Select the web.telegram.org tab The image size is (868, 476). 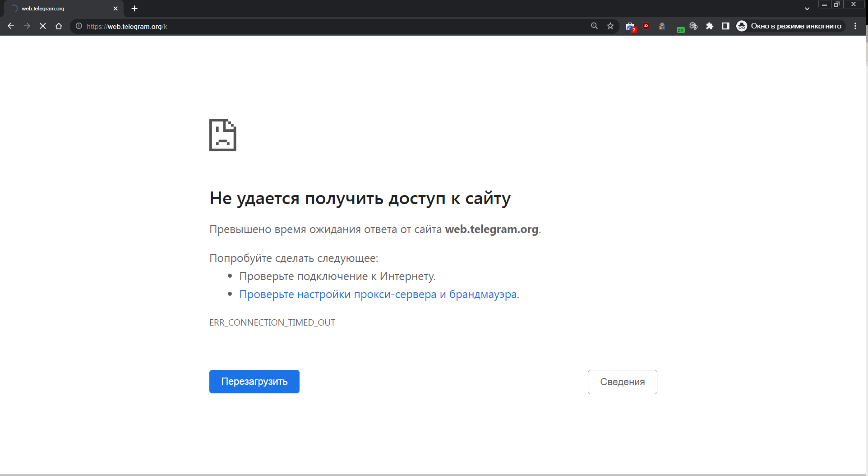click(63, 9)
